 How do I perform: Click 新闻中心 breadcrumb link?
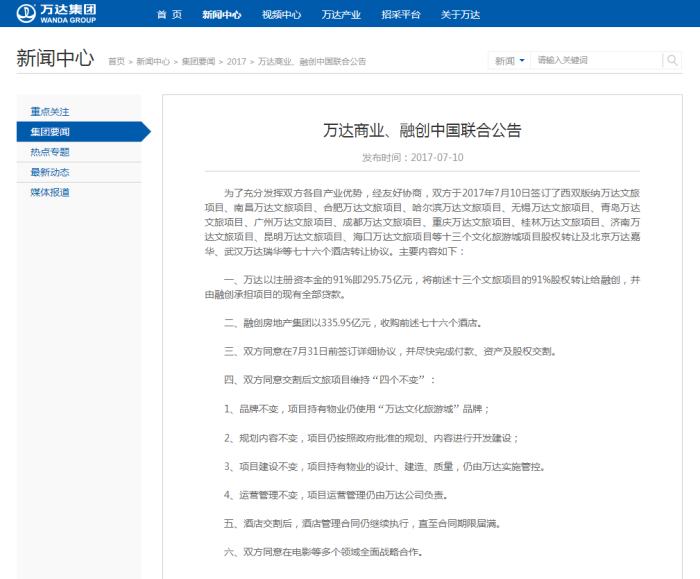pyautogui.click(x=153, y=62)
